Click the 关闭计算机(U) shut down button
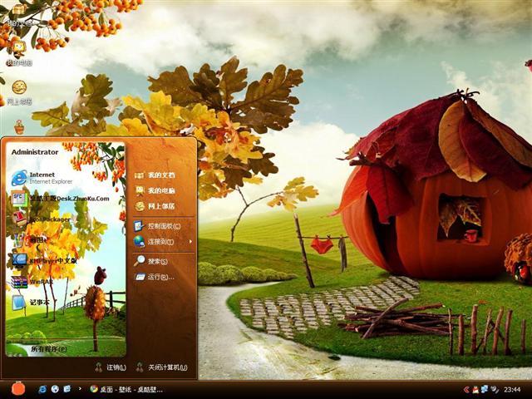Screen dimensions: 532x399 (x=161, y=367)
